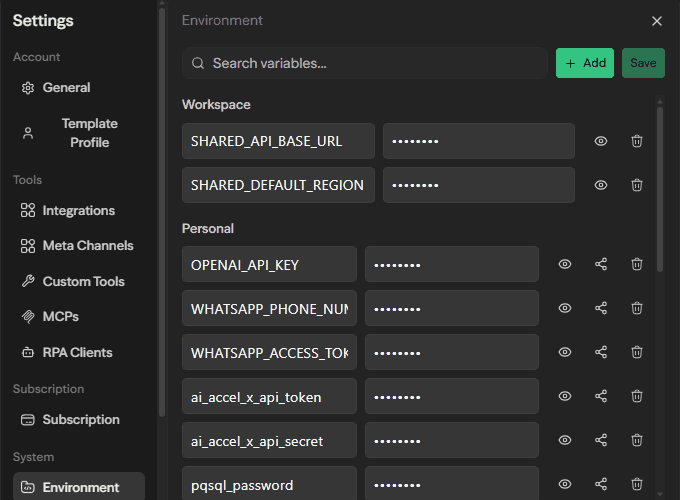
Task: Delete the SHARED_DEFAULT_REGION variable
Action: tap(637, 185)
